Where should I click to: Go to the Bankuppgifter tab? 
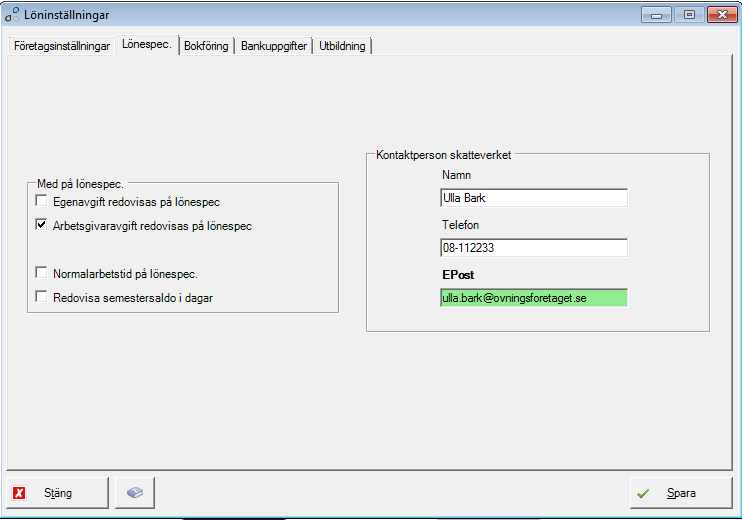274,46
